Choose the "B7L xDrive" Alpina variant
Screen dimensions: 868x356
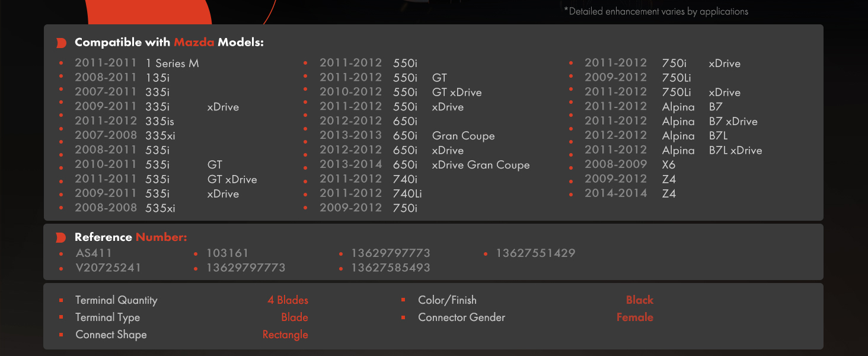coord(736,150)
